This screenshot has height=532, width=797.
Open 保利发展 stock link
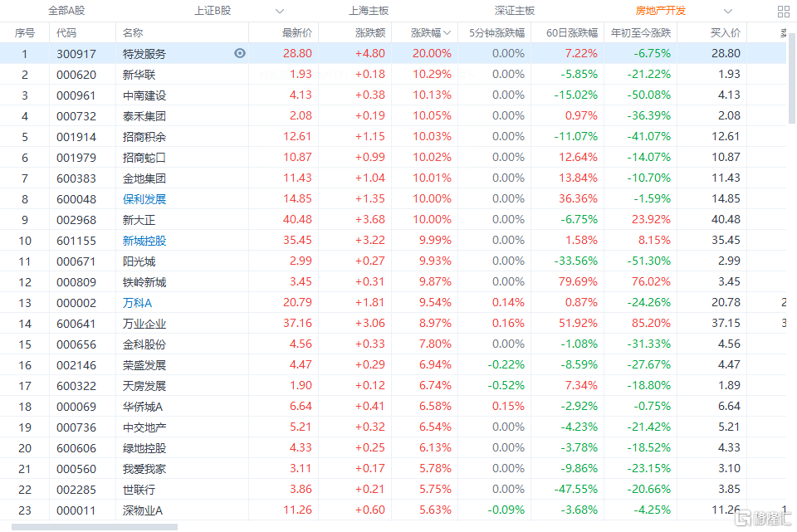point(144,199)
